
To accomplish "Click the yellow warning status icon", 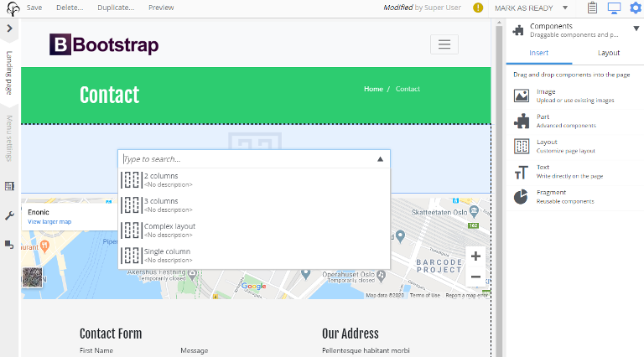I will (478, 8).
